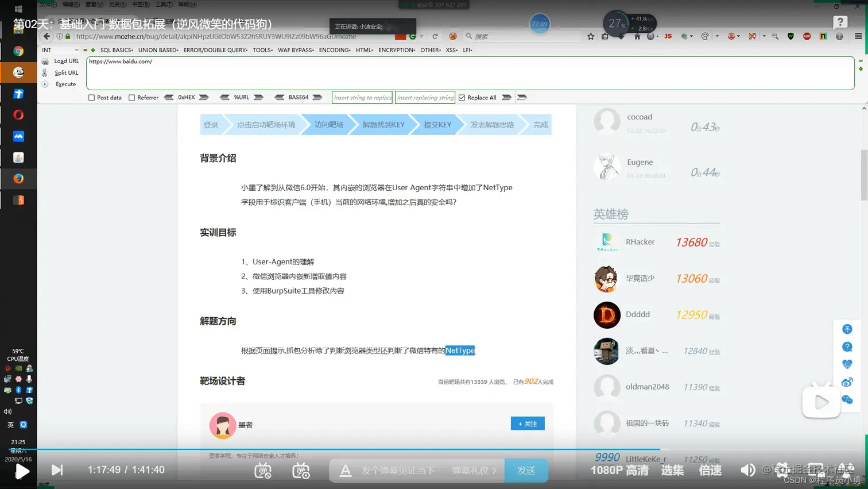Select the 点击启动靶场环境 step
This screenshot has width=868, height=489.
point(266,125)
